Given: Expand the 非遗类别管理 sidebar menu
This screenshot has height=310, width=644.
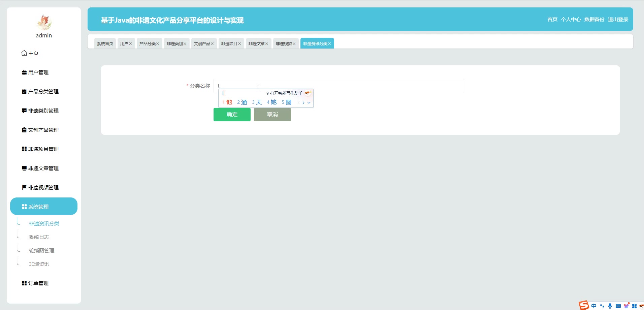Looking at the screenshot, I should [x=44, y=111].
